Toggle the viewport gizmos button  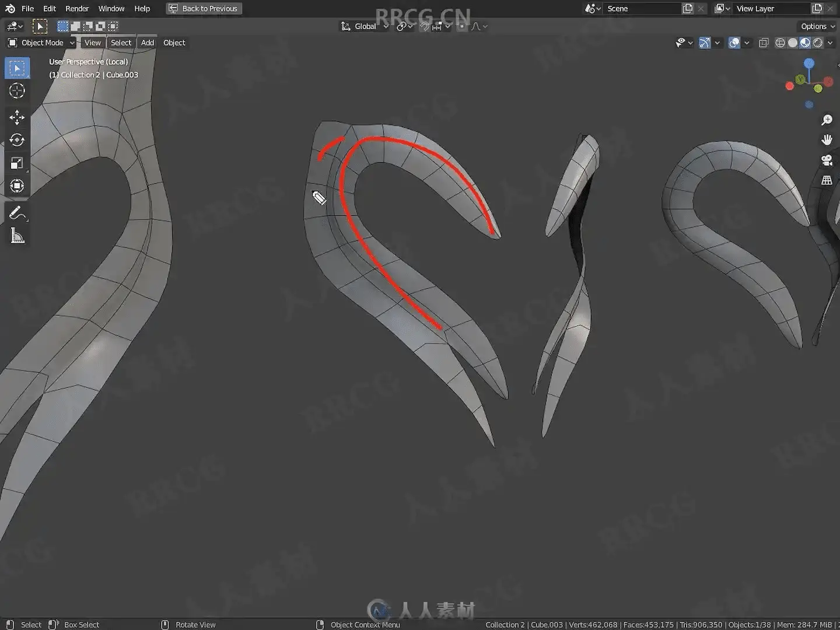[705, 43]
